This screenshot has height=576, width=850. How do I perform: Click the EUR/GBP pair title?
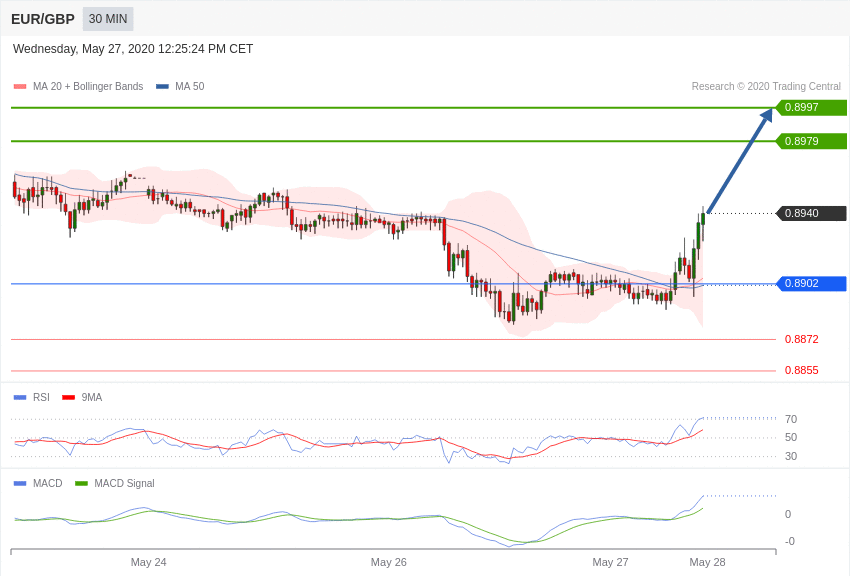click(x=43, y=19)
